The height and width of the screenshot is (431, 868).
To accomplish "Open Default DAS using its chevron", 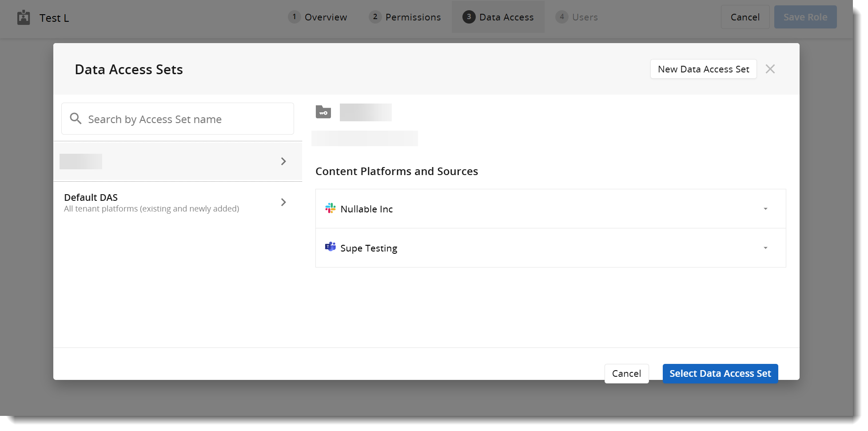I will click(x=283, y=203).
